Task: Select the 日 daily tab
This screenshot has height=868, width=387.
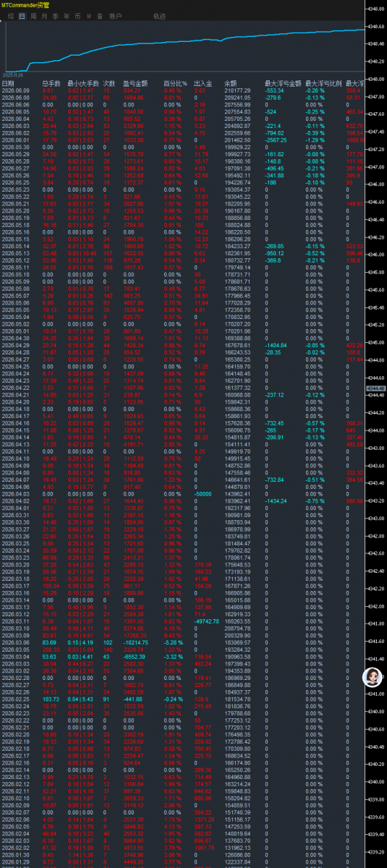Action: point(22,15)
